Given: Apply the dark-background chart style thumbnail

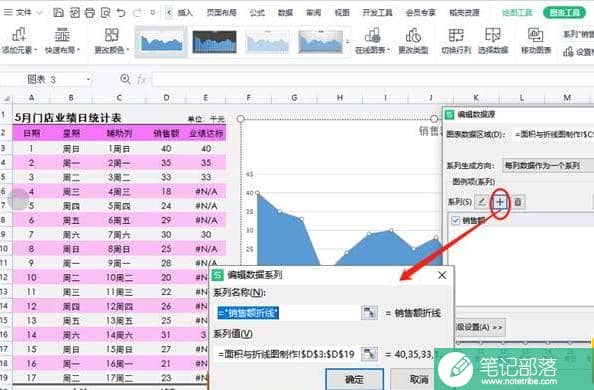Looking at the screenshot, I should [x=214, y=42].
